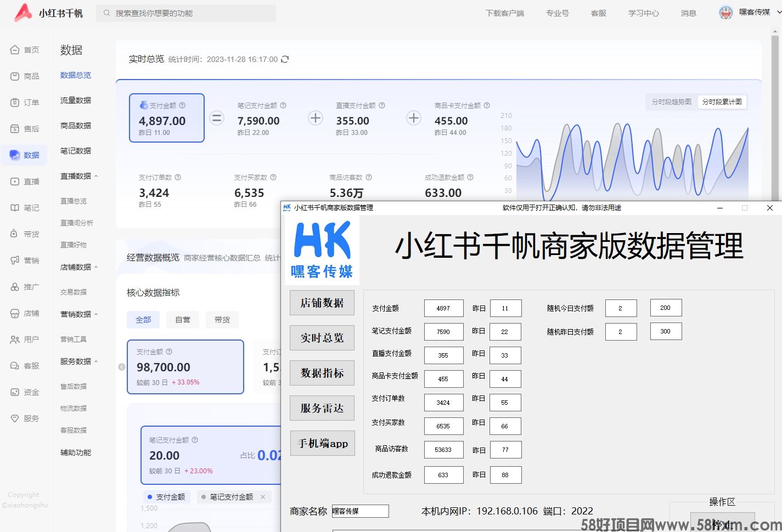
Task: Collapse the 服务数据 menu group
Action: point(96,361)
